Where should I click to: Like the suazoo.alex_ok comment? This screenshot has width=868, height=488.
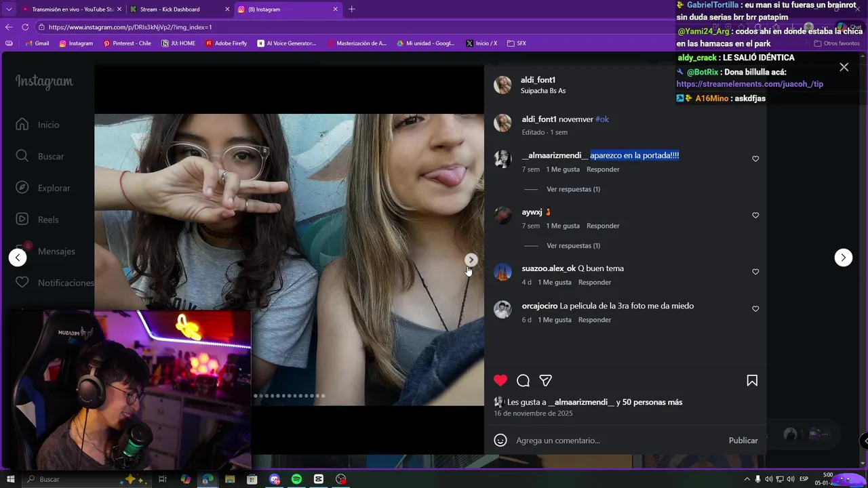pyautogui.click(x=755, y=272)
